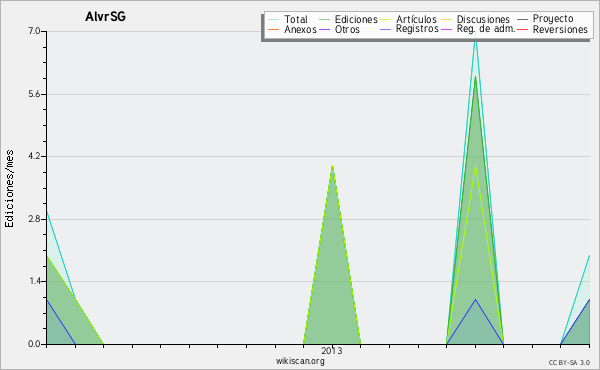Click the red Reversiones line swatch
The width and height of the screenshot is (600, 370).
pyautogui.click(x=523, y=29)
